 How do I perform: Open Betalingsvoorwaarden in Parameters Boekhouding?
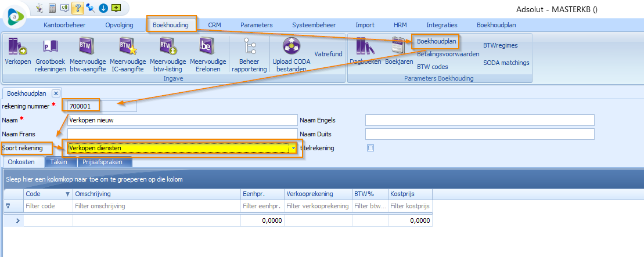(448, 54)
